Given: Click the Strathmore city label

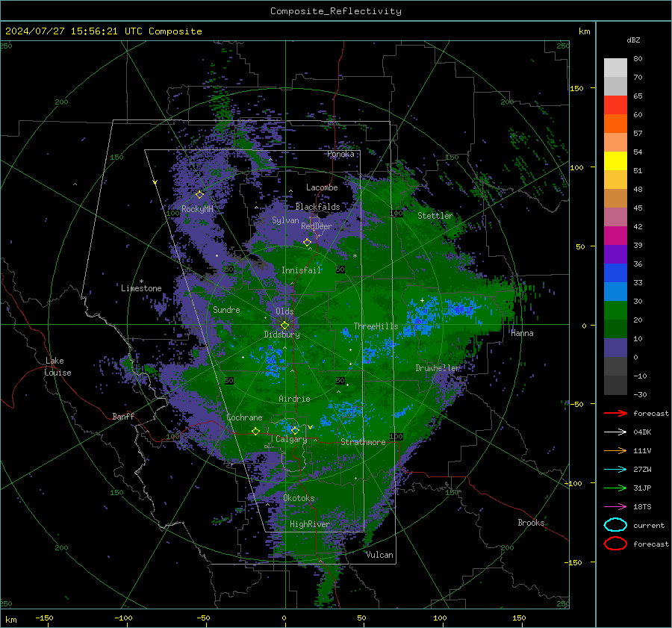Looking at the screenshot, I should 363,442.
